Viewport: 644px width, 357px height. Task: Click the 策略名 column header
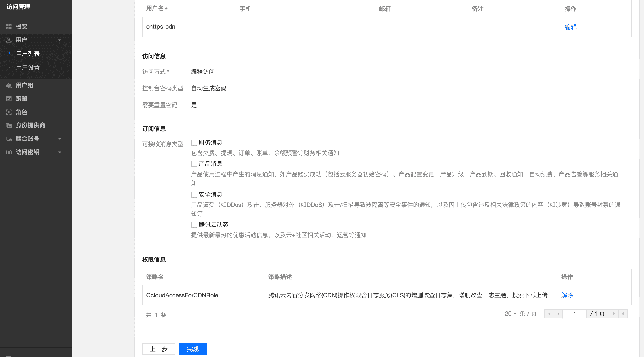click(155, 277)
